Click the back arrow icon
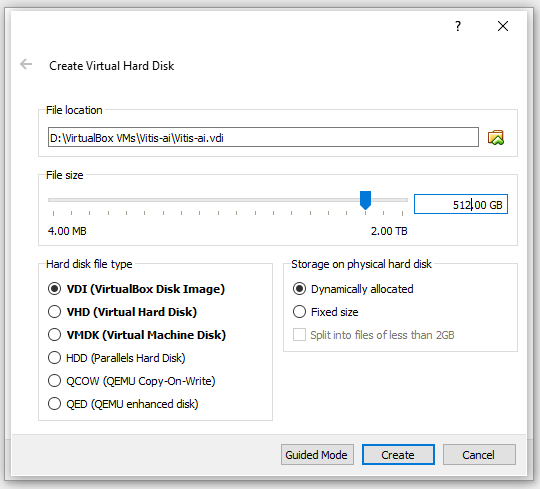The width and height of the screenshot is (540, 489). [26, 64]
